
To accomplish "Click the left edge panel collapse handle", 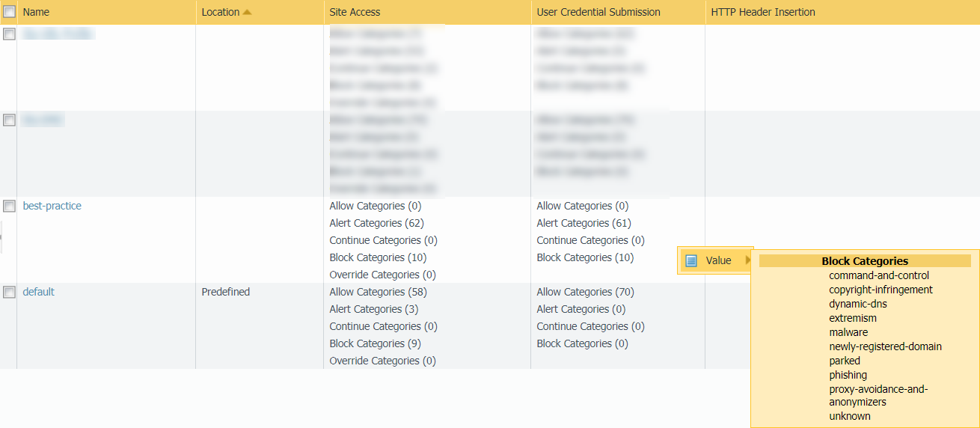I will point(1,236).
